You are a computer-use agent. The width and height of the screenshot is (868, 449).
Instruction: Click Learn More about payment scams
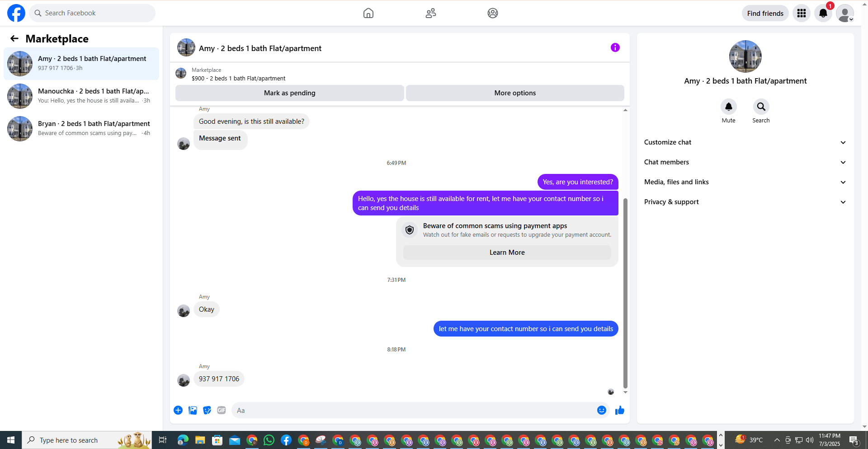click(507, 253)
